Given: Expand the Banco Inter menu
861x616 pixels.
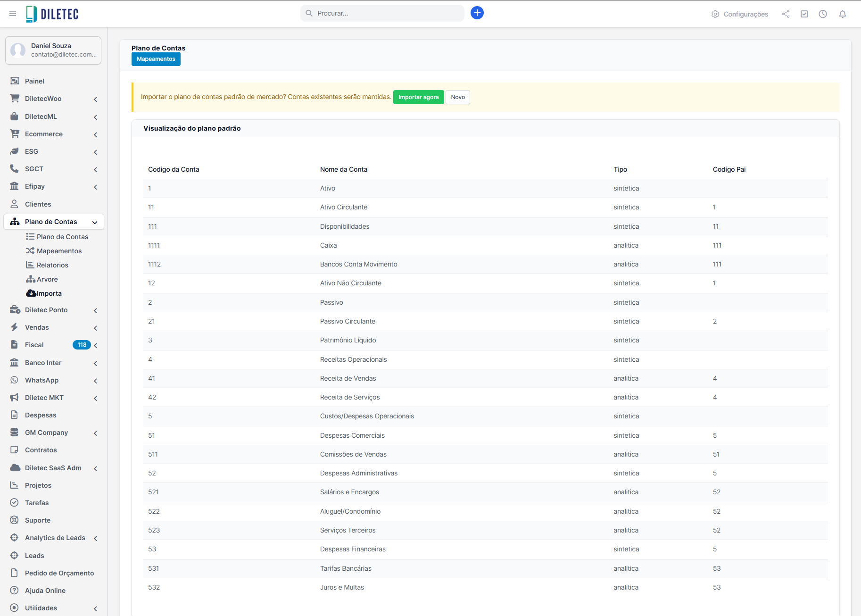Looking at the screenshot, I should (53, 363).
